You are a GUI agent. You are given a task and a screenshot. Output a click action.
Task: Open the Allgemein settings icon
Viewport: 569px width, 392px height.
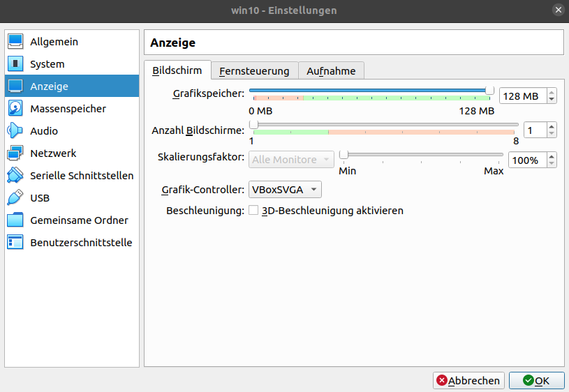15,42
